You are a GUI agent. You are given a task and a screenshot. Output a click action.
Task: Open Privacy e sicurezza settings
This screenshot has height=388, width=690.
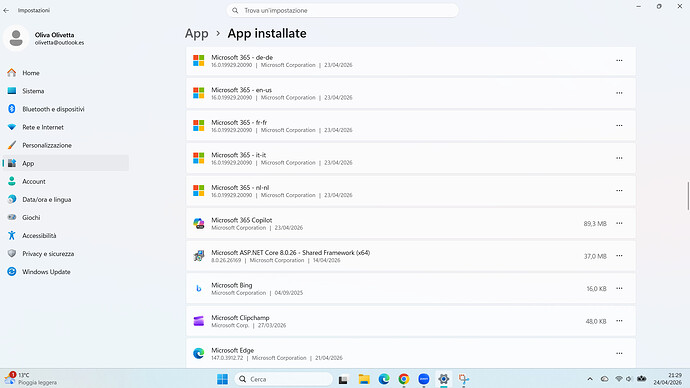coord(66,253)
